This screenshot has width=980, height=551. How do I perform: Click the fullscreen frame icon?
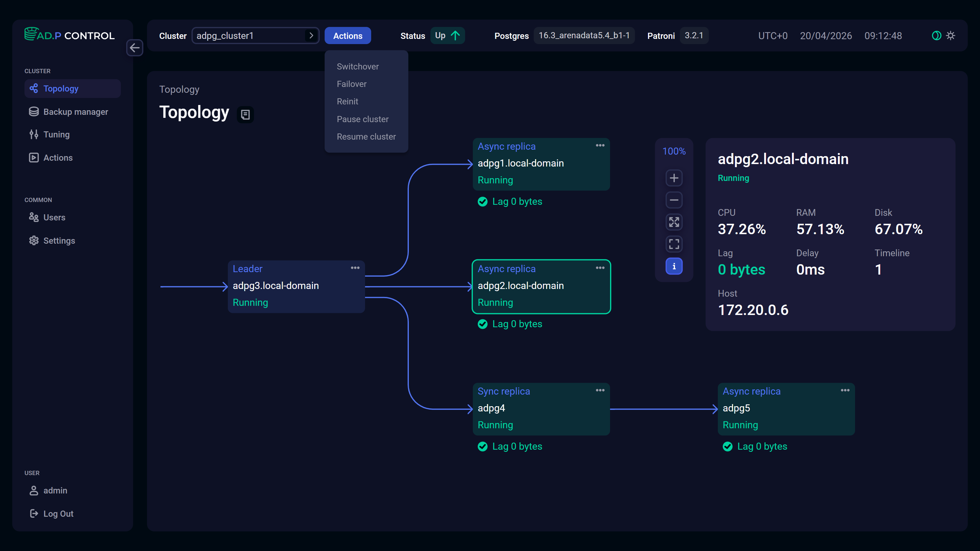[x=674, y=244]
